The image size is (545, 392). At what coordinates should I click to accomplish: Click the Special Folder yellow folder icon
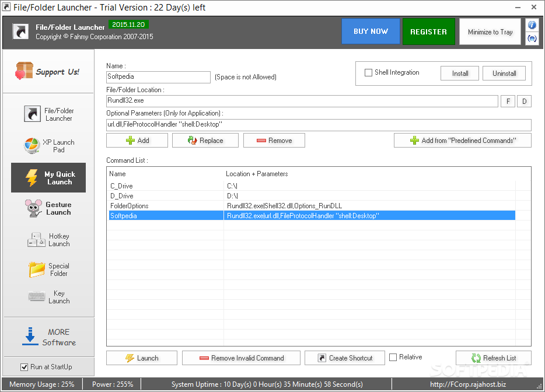(x=37, y=269)
